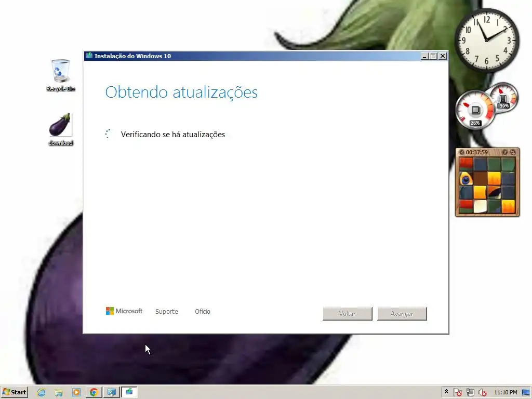Click the network status tray icon
Viewport: 532px width, 399px height.
click(470, 393)
